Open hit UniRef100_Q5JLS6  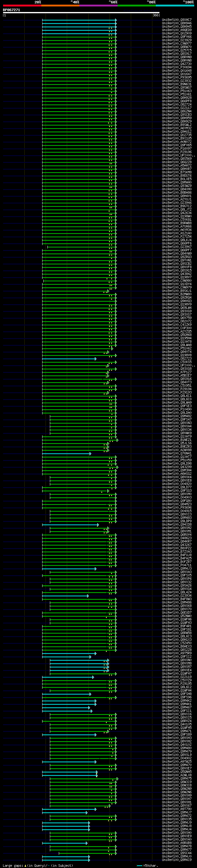click(177, 443)
